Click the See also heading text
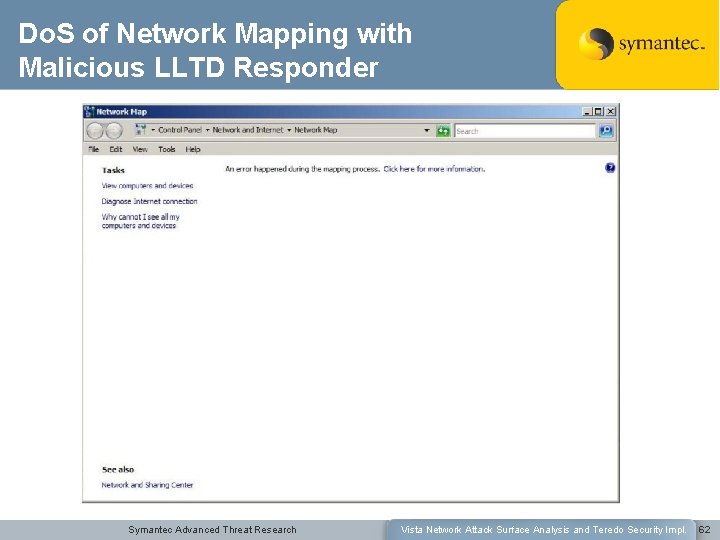Screen dimensions: 720x540 pyautogui.click(x=118, y=469)
